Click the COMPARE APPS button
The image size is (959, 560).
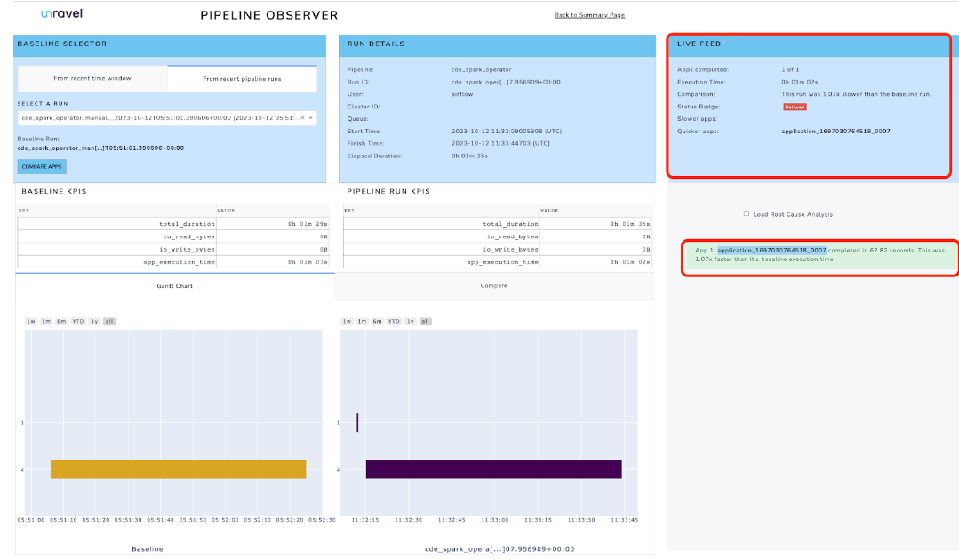(42, 166)
